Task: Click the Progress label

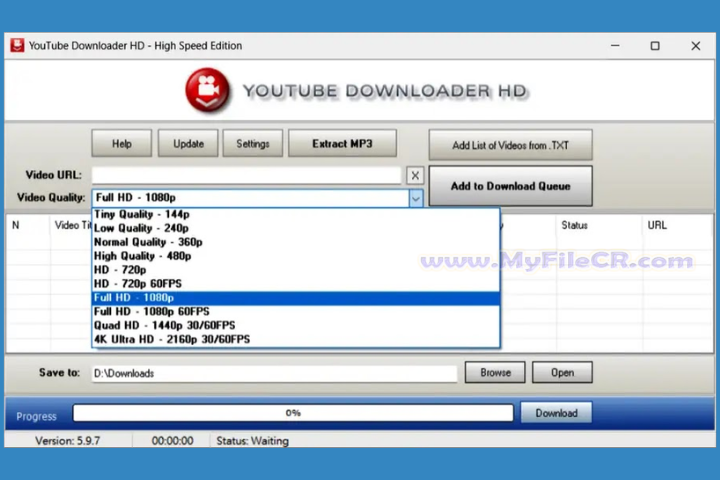Action: pos(36,417)
